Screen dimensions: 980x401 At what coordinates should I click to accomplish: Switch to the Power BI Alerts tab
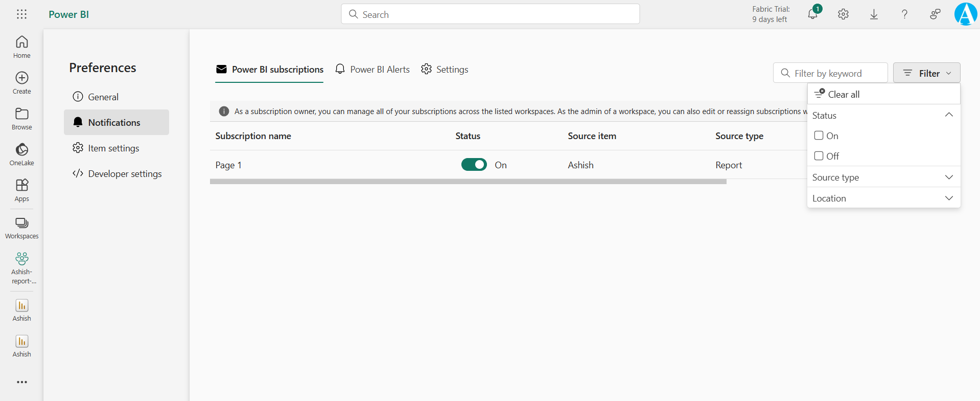pos(372,70)
